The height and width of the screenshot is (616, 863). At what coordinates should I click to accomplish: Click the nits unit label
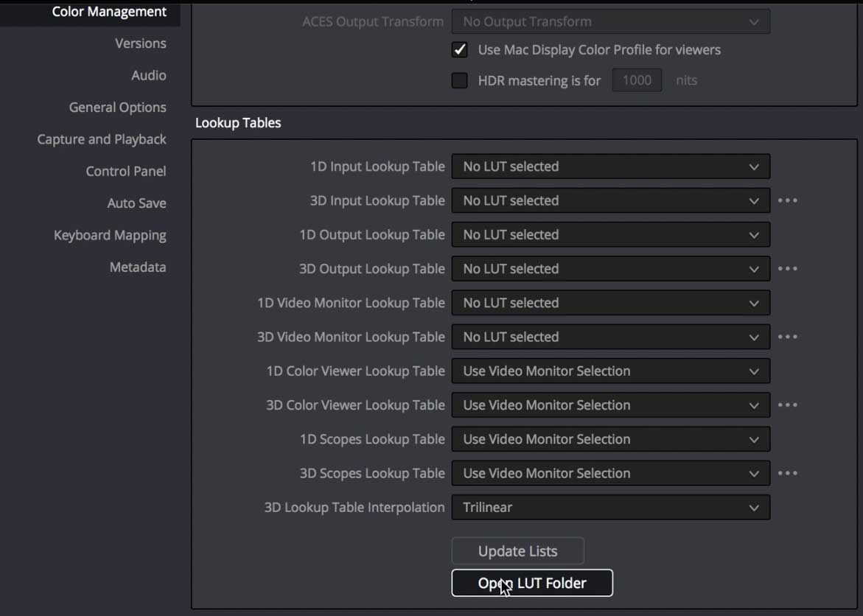tap(686, 80)
